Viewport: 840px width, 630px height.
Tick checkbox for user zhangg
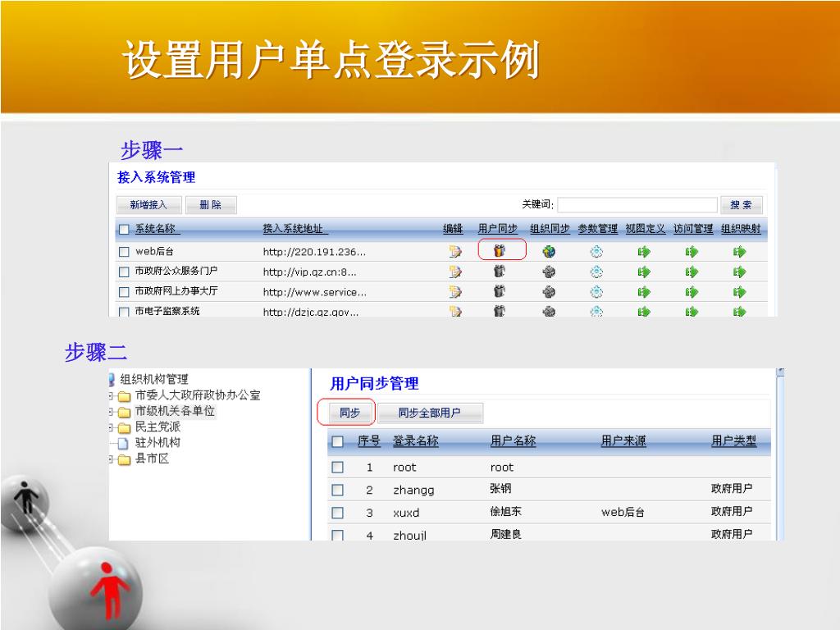336,490
